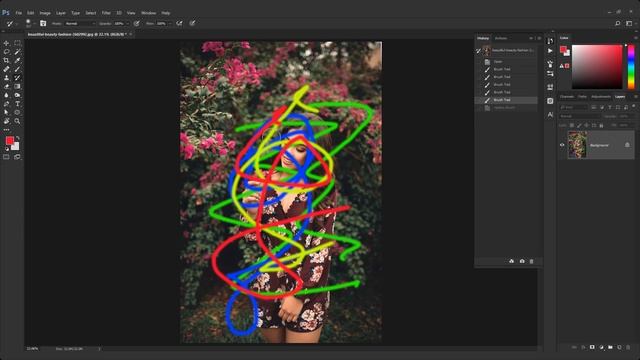Image resolution: width=640 pixels, height=360 pixels.
Task: Select the Clone Stamp tool
Action: [6, 78]
